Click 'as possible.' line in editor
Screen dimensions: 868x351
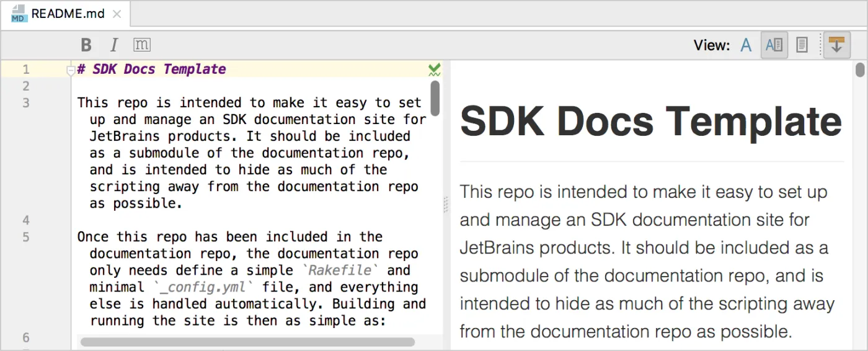[136, 203]
